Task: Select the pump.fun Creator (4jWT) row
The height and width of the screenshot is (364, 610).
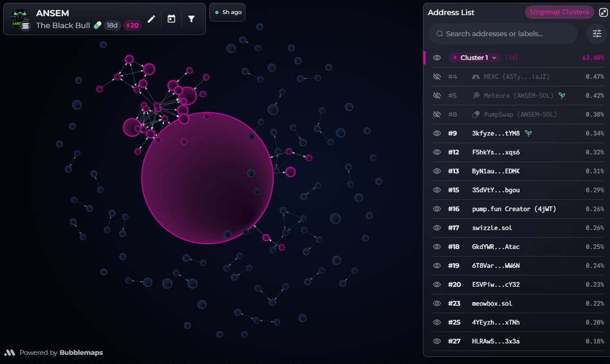Action: (x=518, y=209)
